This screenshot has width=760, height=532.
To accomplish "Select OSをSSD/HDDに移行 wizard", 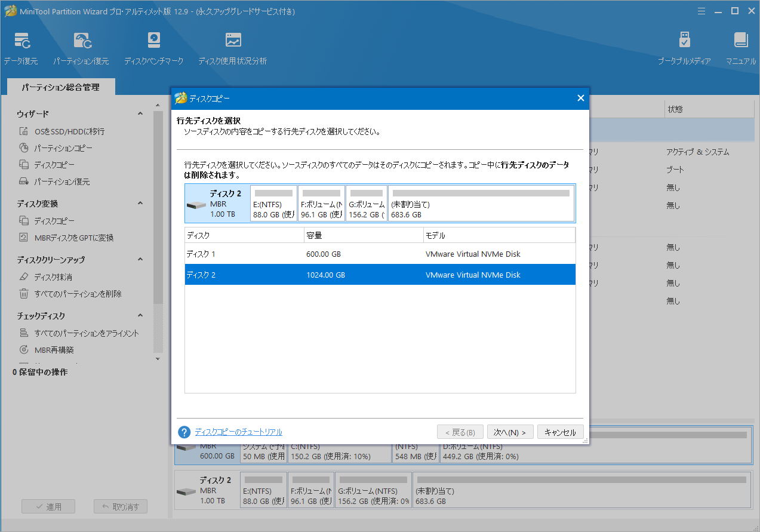I will coord(69,131).
